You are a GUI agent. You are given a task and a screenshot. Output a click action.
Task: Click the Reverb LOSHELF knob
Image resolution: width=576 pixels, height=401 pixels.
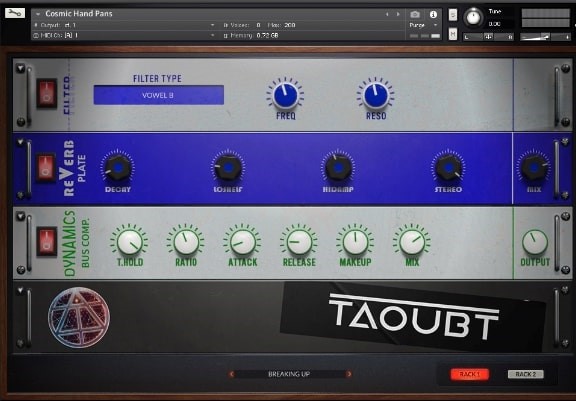click(x=228, y=167)
